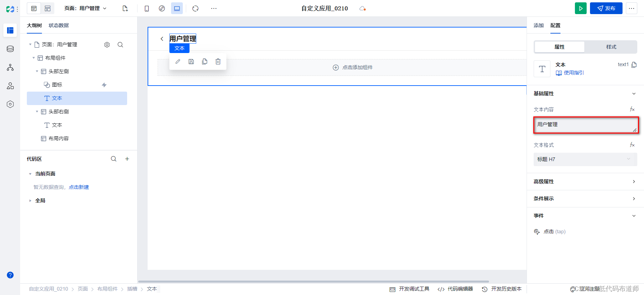Open the help question mark icon

tap(10, 275)
